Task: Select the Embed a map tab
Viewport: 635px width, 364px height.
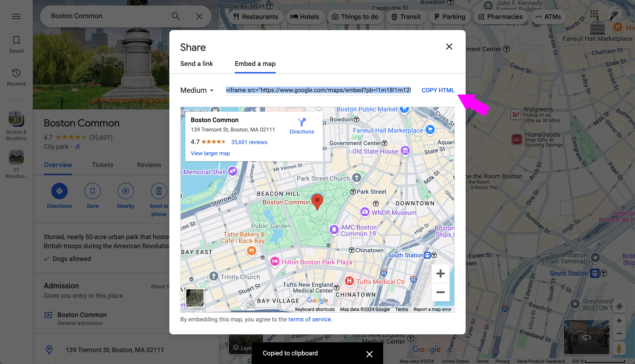Action: [x=255, y=64]
